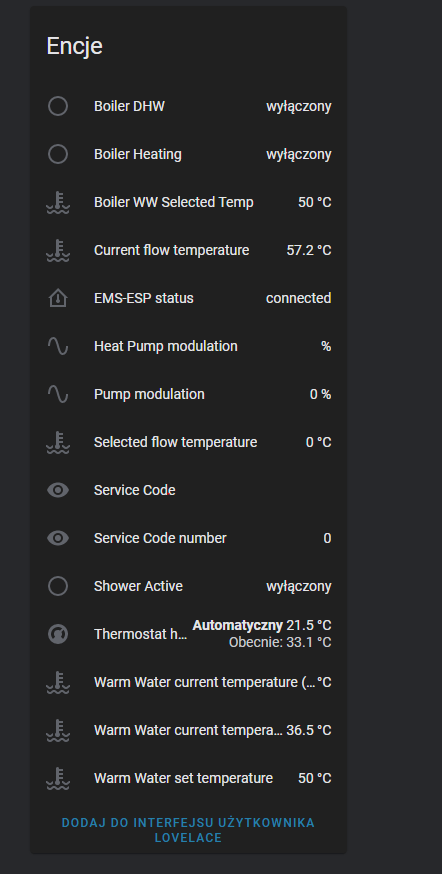Click the Boiler DHW circle icon
This screenshot has width=442, height=874.
pos(58,106)
